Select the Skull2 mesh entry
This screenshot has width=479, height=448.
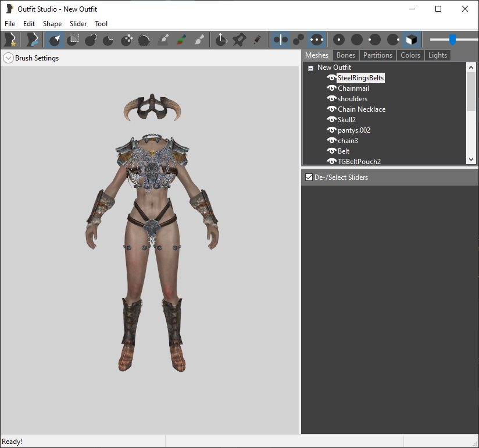(346, 120)
